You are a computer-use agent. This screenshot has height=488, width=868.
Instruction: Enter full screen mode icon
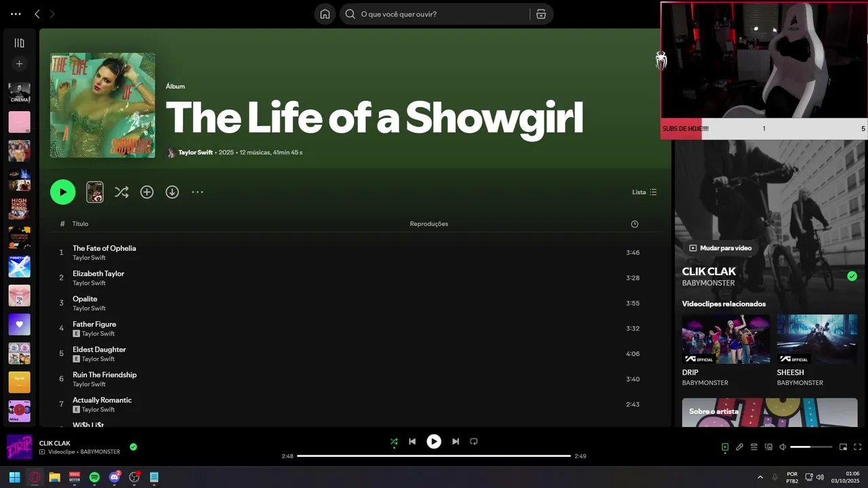click(858, 447)
